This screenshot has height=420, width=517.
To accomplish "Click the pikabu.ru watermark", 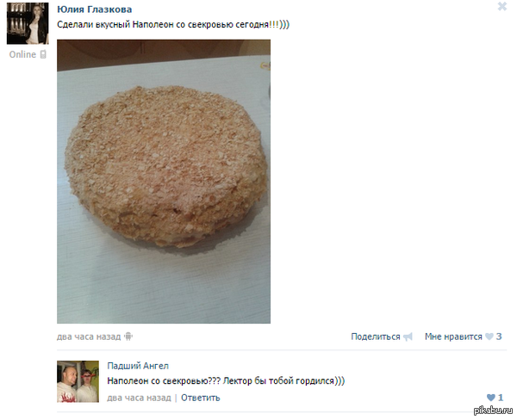I will (494, 411).
